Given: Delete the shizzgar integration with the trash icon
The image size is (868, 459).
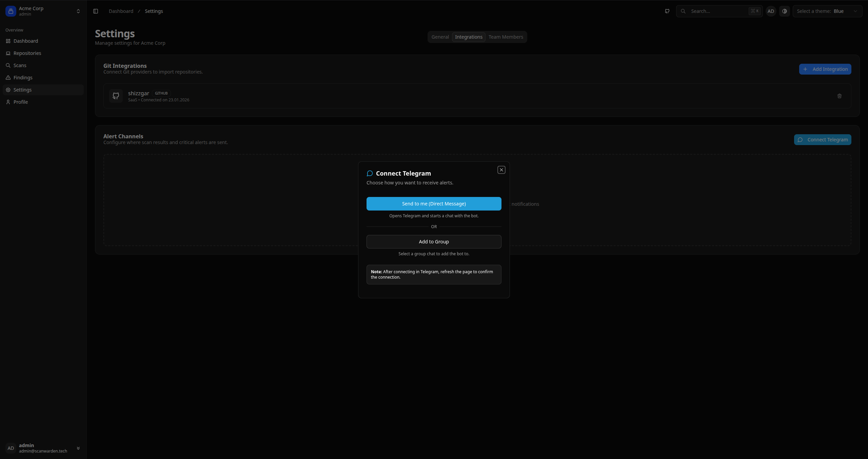Looking at the screenshot, I should 839,96.
